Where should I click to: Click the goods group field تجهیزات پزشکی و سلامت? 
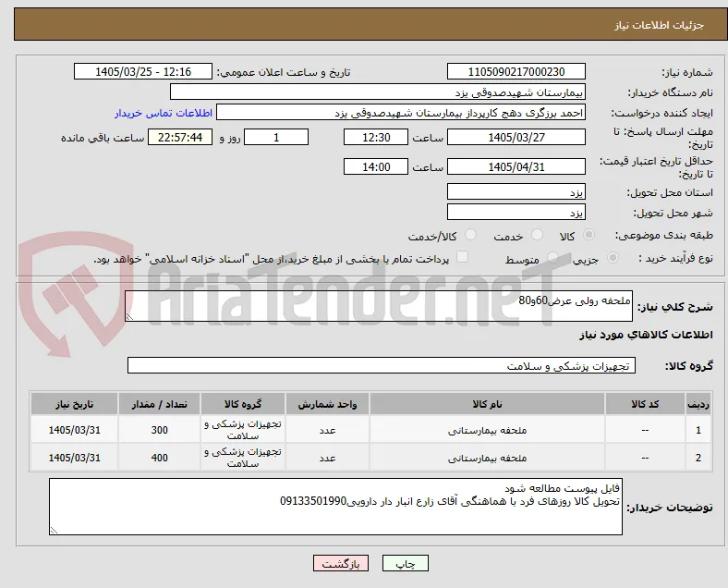[382, 365]
